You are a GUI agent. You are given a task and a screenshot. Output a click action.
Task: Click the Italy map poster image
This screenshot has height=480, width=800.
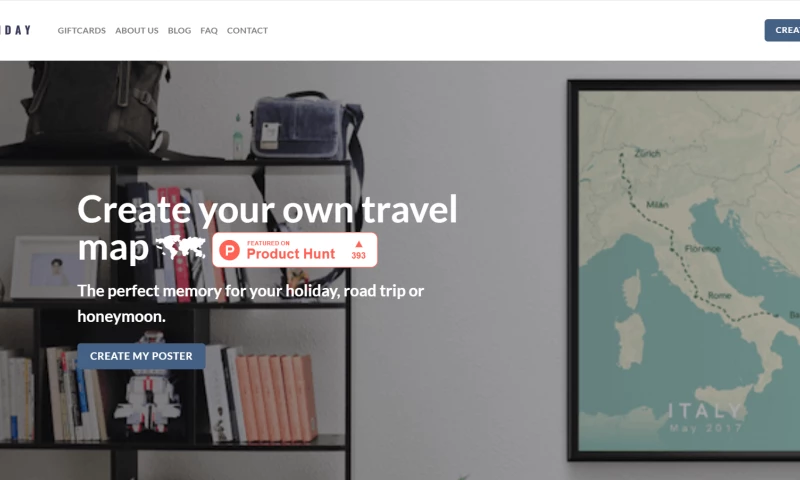684,270
